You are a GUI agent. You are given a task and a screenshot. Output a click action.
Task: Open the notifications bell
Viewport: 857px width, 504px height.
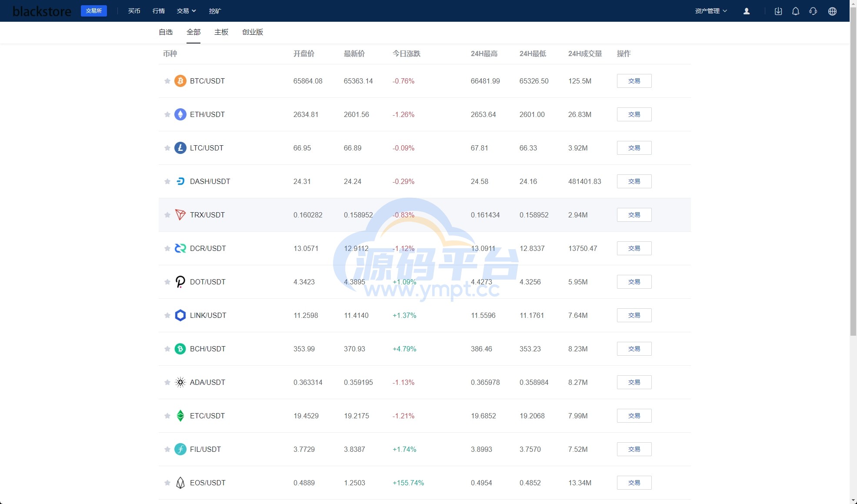coord(796,11)
